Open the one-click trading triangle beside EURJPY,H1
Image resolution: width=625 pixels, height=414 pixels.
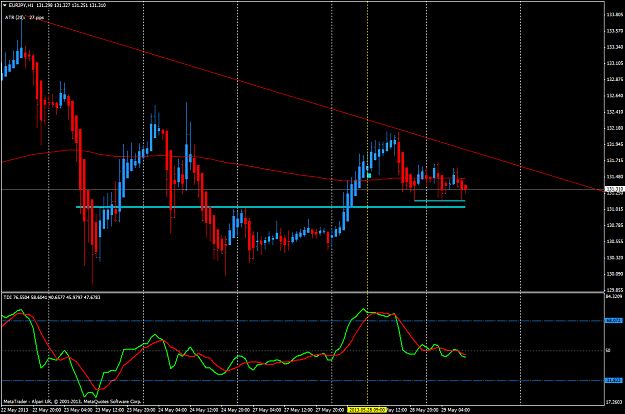point(5,6)
